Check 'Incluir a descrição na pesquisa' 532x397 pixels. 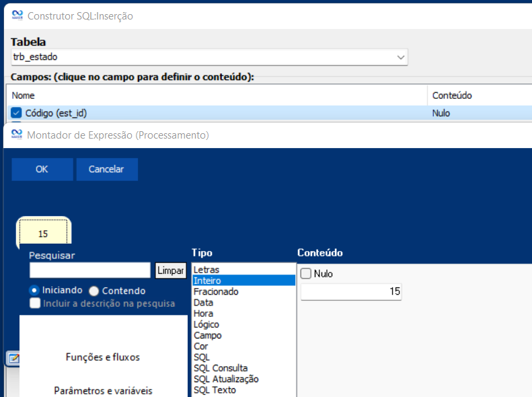click(x=34, y=303)
